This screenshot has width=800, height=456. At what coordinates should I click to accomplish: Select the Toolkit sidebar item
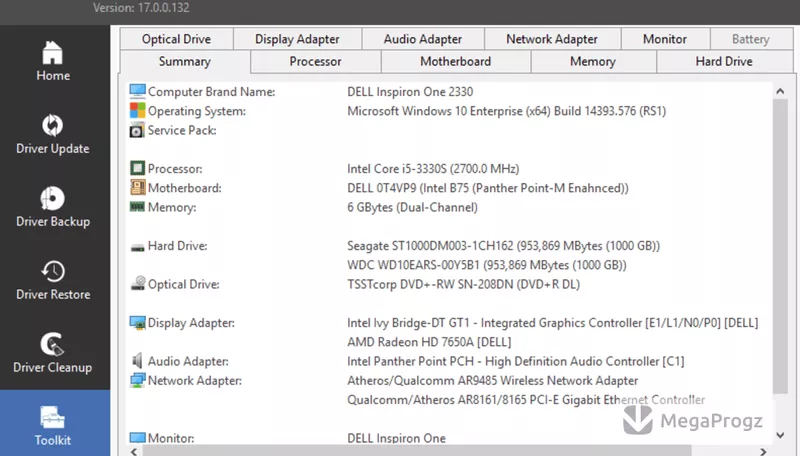coord(53,425)
